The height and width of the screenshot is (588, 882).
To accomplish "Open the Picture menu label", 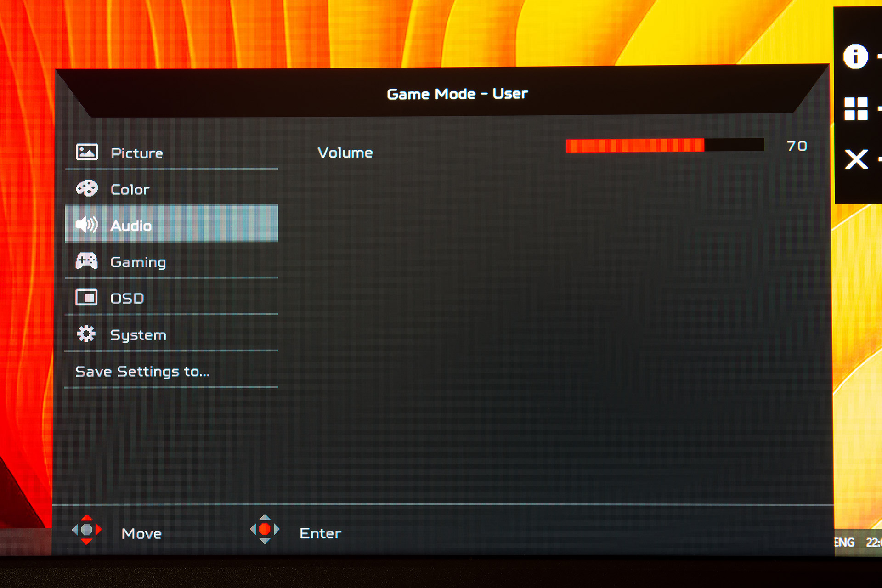I will tap(137, 153).
